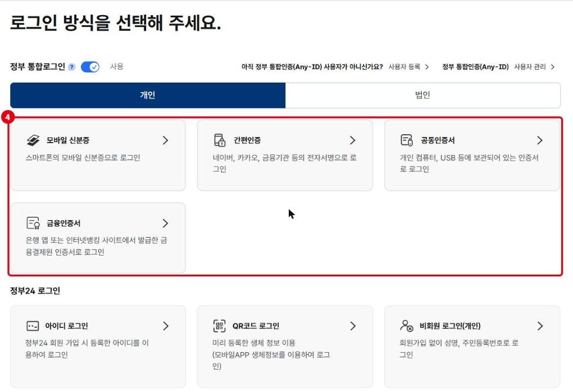Image resolution: width=573 pixels, height=392 pixels.
Task: Click description starting '정부24 회원 가입 시'
Action: coord(87,349)
